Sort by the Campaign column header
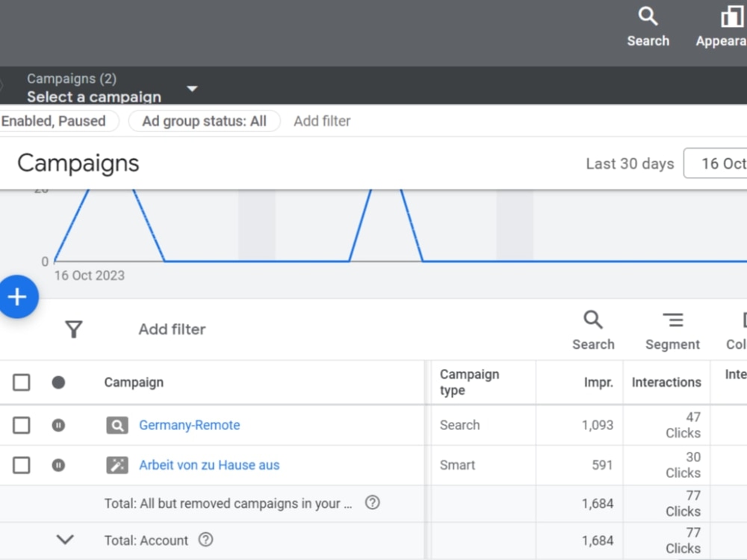The image size is (747, 560). 134,382
